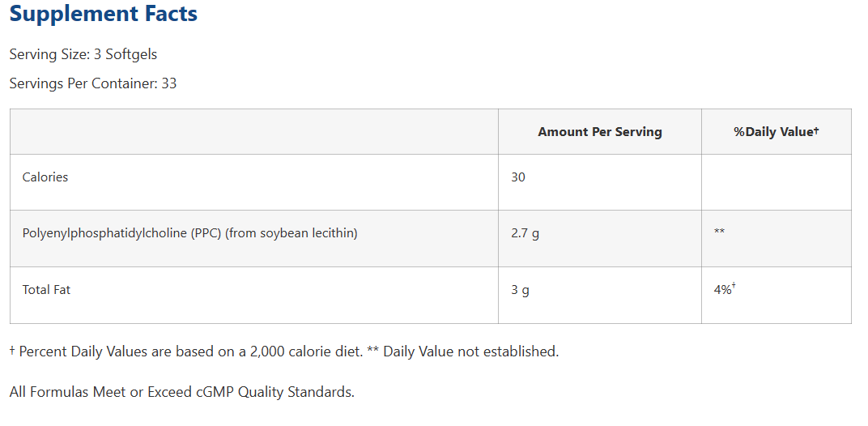The width and height of the screenshot is (868, 426).
Task: Click the Amount Per Serving column header
Action: point(599,132)
